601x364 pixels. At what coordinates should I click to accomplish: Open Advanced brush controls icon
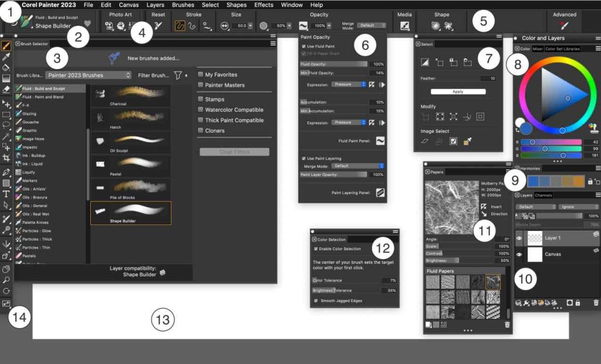coord(564,26)
